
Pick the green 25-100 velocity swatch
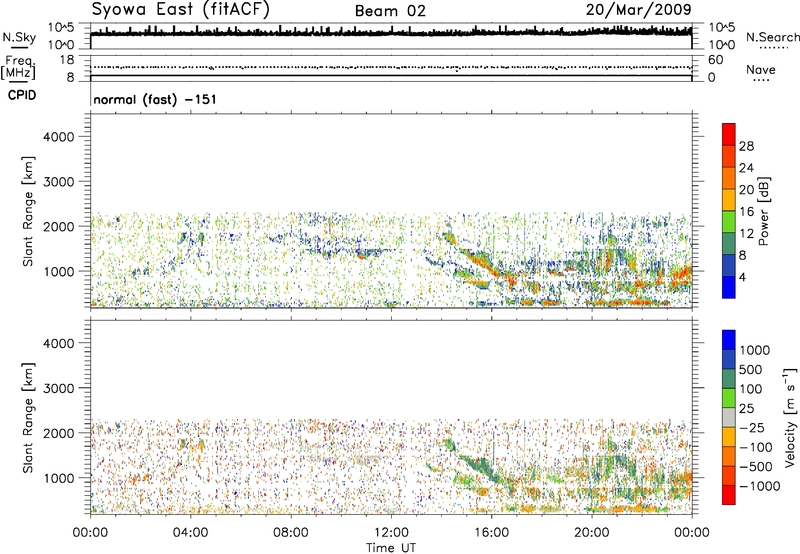coord(729,398)
